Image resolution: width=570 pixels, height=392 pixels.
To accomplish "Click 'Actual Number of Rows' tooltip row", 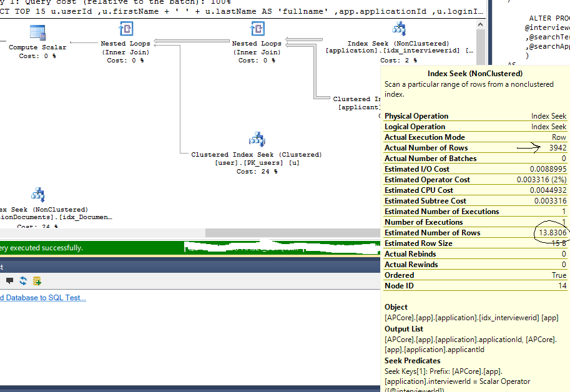I will tap(476, 148).
